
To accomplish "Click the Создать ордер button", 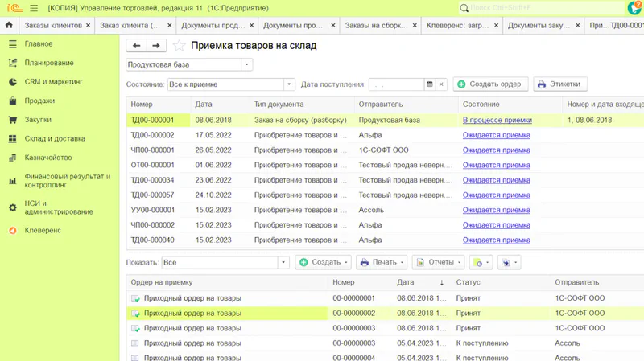I will (x=490, y=84).
